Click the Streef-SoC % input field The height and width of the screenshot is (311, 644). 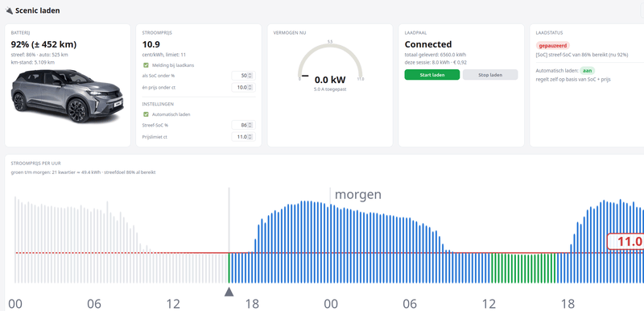tap(243, 125)
